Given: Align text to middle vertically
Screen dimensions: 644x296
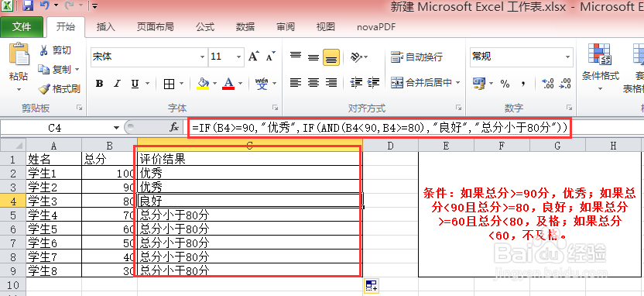Looking at the screenshot, I should (313, 57).
